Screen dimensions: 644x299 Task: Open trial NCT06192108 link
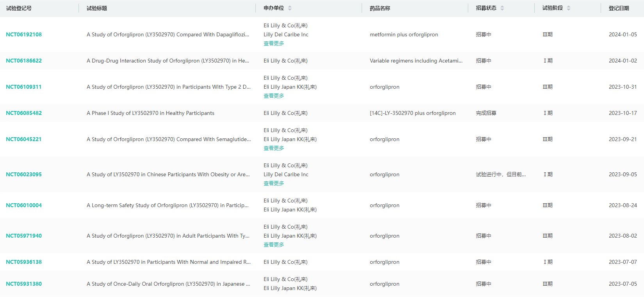point(24,34)
